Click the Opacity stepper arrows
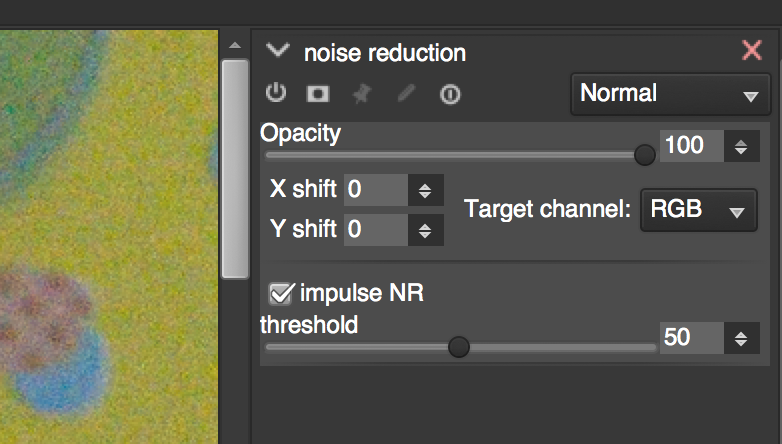Viewport: 782px width, 444px height. pyautogui.click(x=742, y=146)
